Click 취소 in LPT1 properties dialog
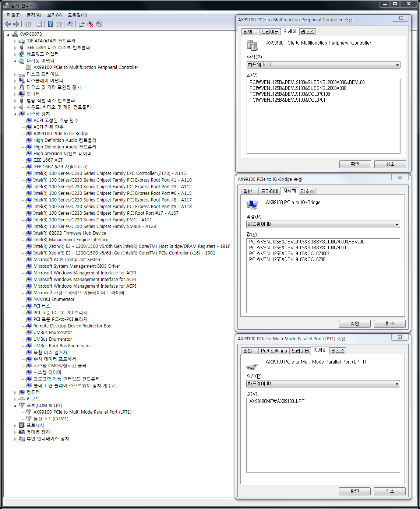This screenshot has height=509, width=420. coord(390,491)
